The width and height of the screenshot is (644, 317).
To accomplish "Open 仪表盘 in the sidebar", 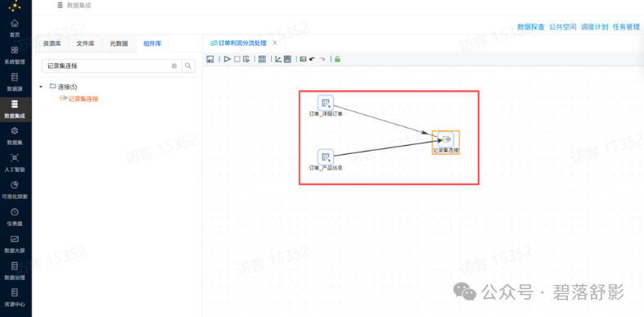I will coord(15,217).
